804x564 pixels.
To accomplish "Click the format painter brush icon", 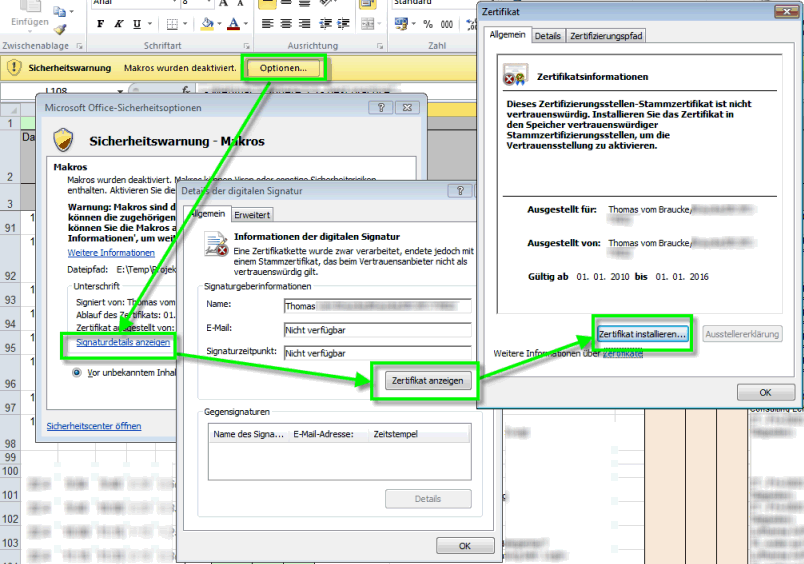I will pos(62,30).
